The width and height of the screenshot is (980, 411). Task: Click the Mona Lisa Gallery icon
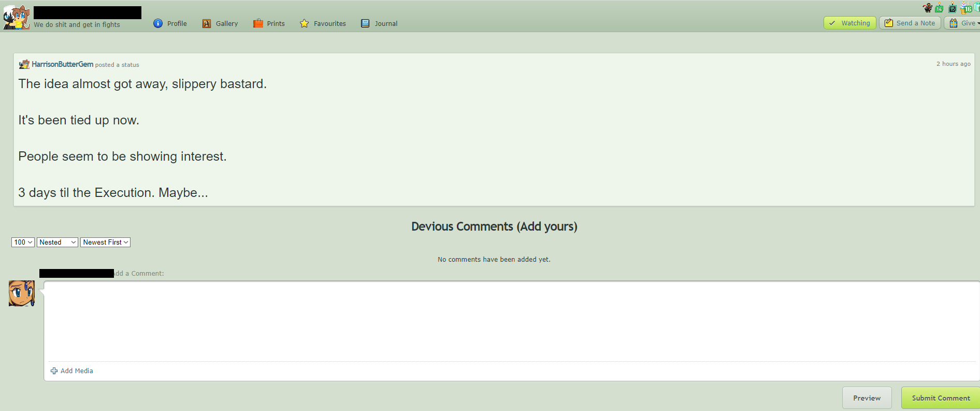click(207, 23)
